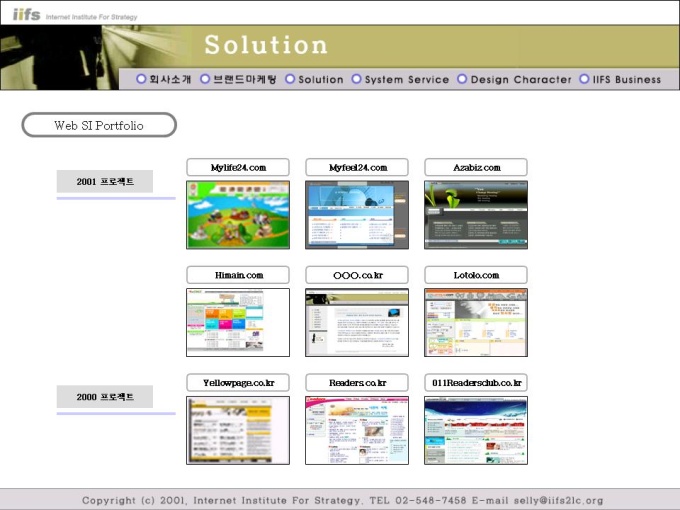
Task: Open the Azabiz.com site thumbnail
Action: click(x=476, y=215)
